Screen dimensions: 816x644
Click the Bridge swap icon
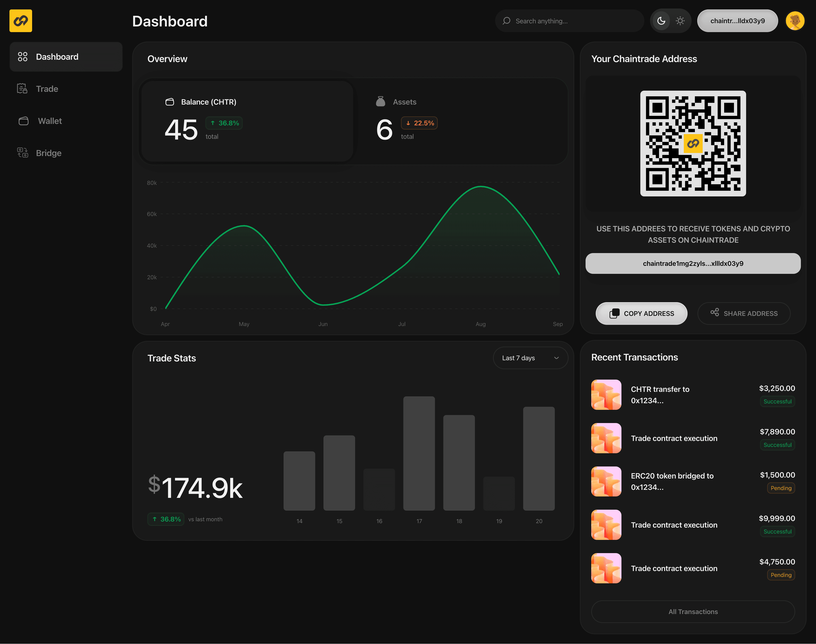point(23,153)
